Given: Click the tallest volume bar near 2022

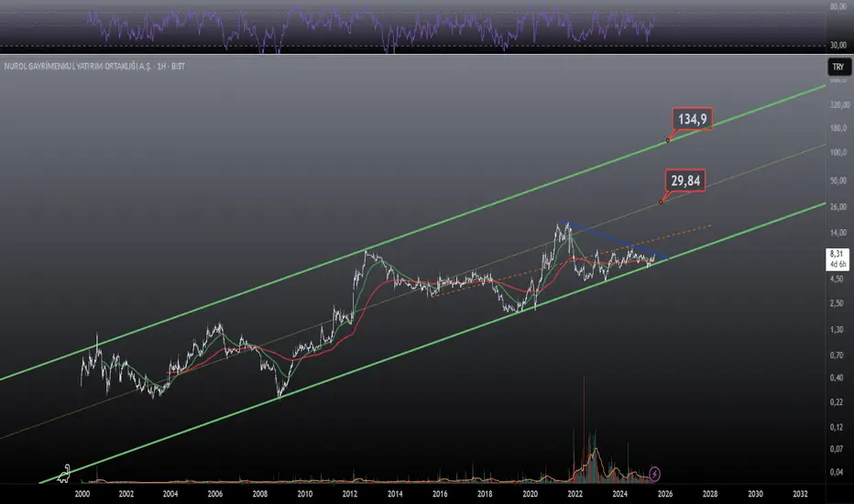Looking at the screenshot, I should pyautogui.click(x=584, y=430).
